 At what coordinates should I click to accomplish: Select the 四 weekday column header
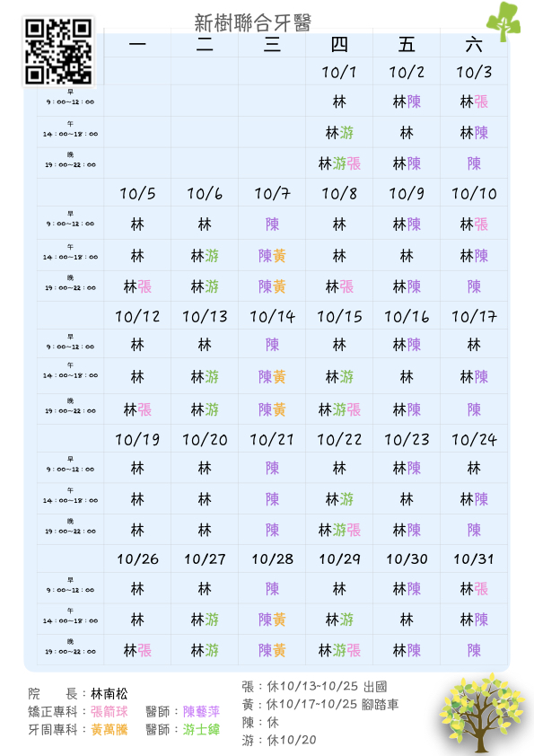tap(339, 45)
